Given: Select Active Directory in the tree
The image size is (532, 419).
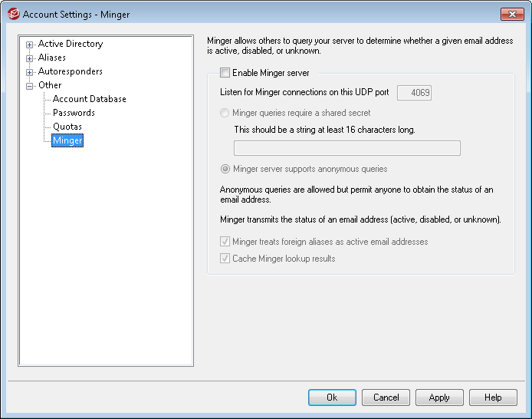Looking at the screenshot, I should 70,45.
